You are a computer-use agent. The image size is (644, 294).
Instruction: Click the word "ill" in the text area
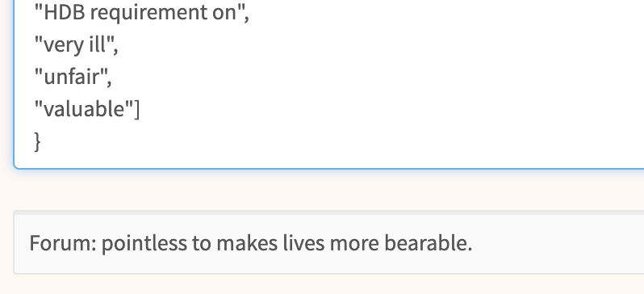click(x=98, y=45)
